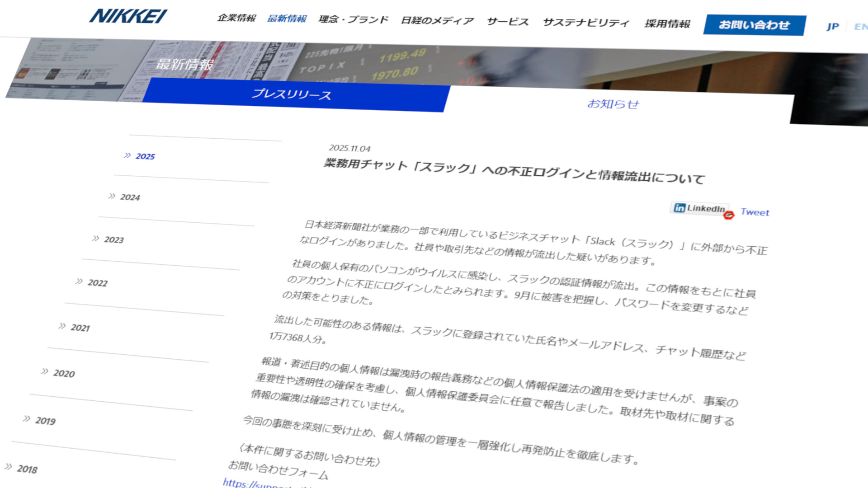The image size is (868, 488).
Task: Expand the 2020 archive entry
Action: point(63,374)
